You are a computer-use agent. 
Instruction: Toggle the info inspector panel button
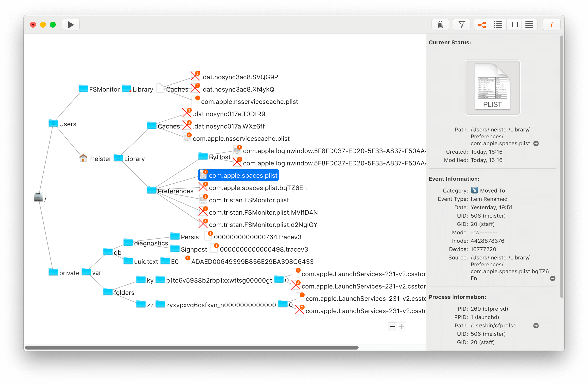552,25
